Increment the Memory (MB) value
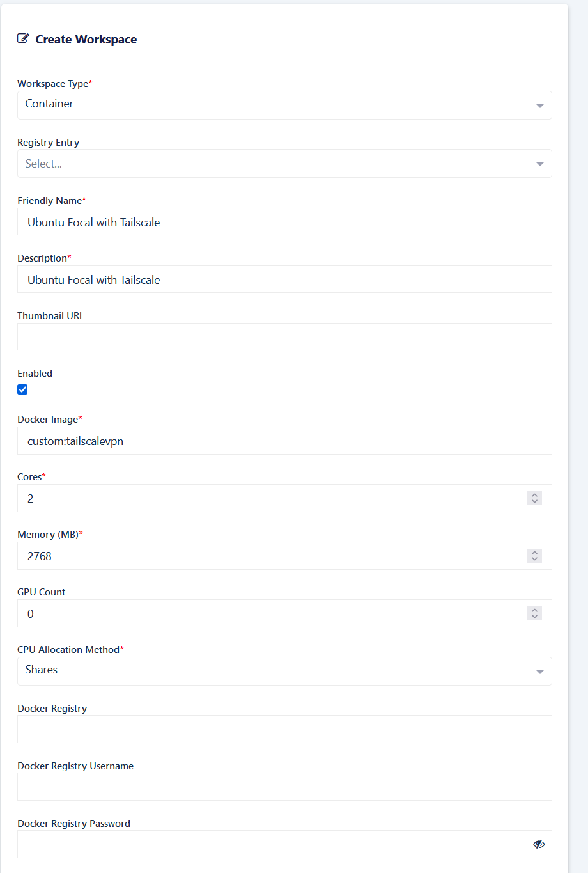Screen dimensions: 588x873 point(535,553)
